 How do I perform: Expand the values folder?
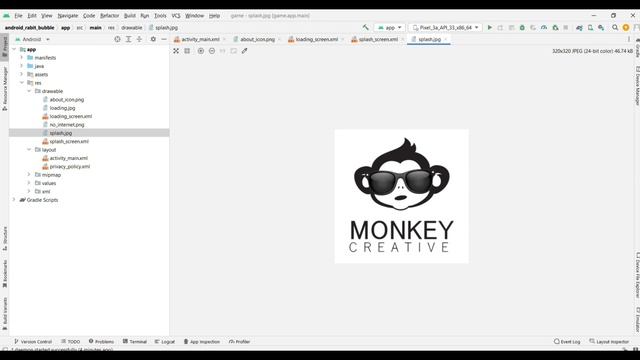pyautogui.click(x=29, y=183)
